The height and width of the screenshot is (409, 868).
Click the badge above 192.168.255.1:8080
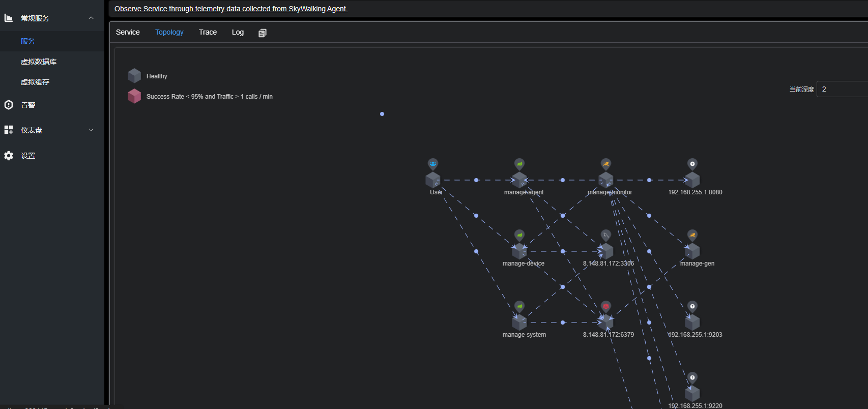click(692, 164)
